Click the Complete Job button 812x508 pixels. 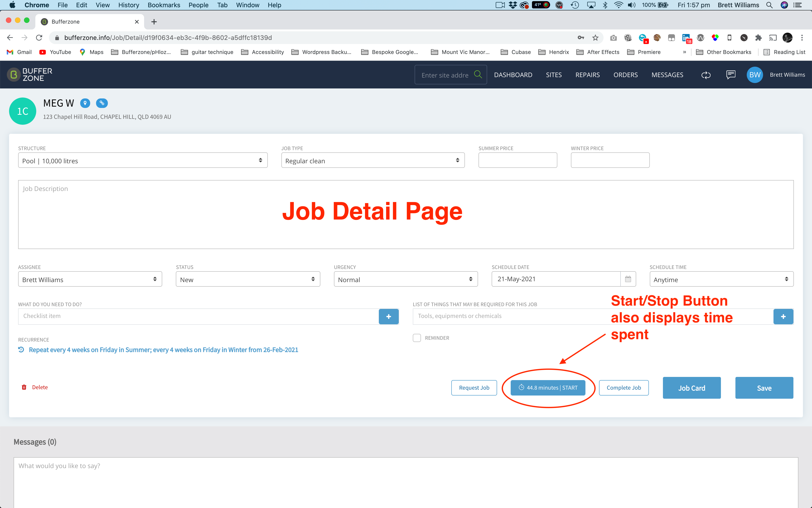pos(624,388)
